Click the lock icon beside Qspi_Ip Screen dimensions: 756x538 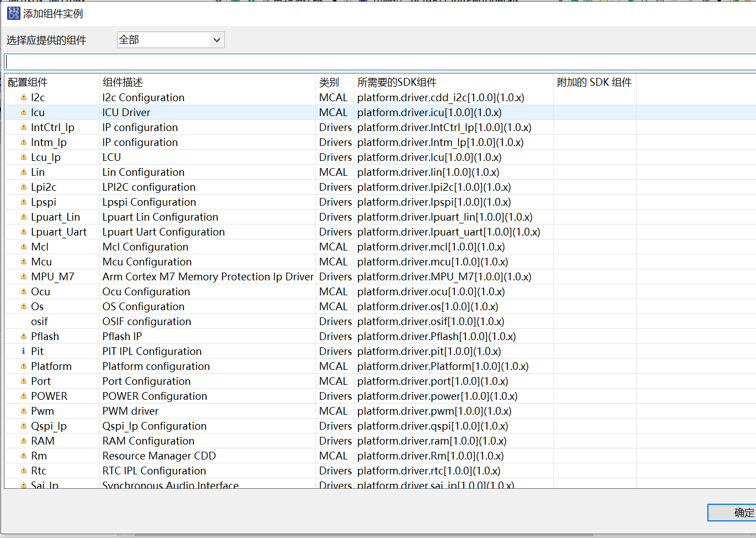point(22,426)
